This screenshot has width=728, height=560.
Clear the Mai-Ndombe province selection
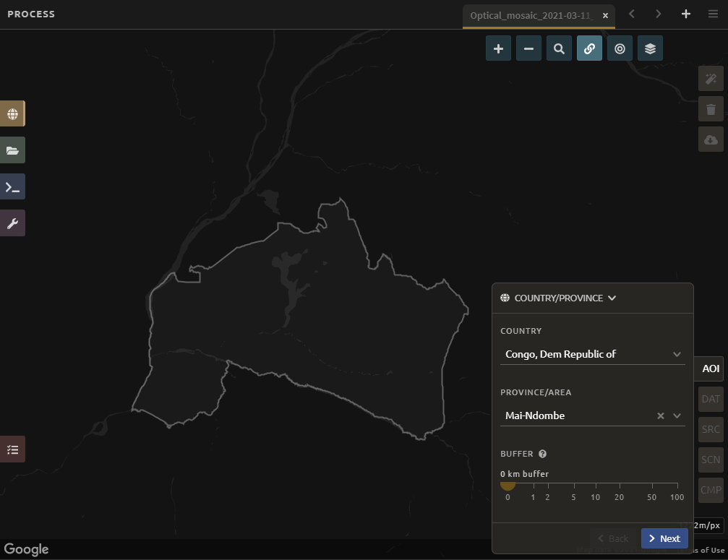(x=660, y=415)
